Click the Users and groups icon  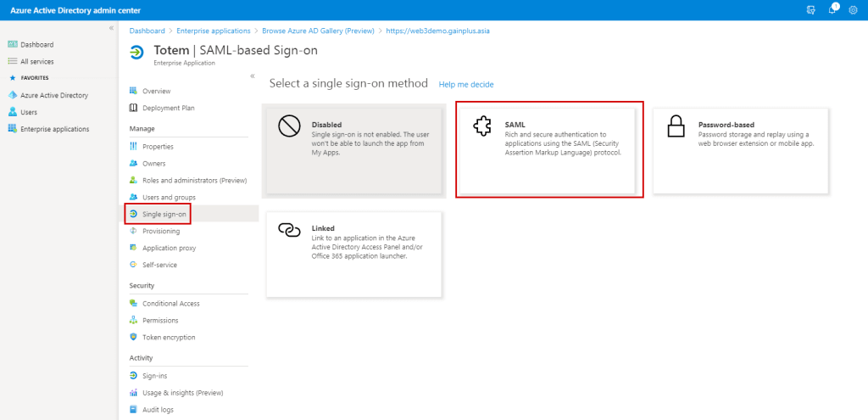click(x=133, y=197)
